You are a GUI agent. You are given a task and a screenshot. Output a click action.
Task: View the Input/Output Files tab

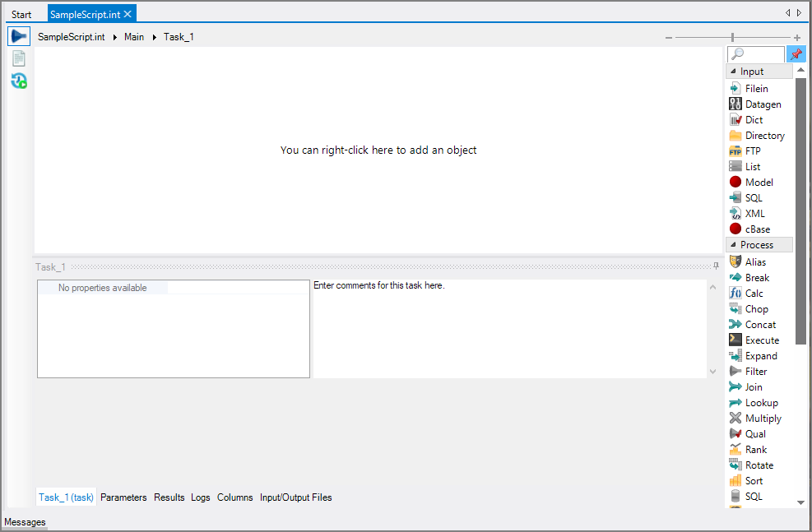[x=295, y=497]
